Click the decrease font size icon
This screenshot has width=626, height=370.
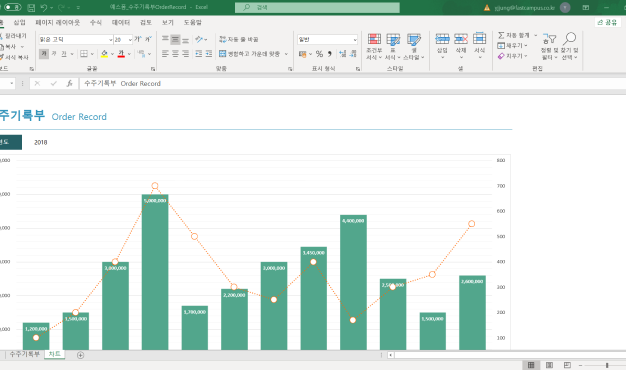[148, 39]
